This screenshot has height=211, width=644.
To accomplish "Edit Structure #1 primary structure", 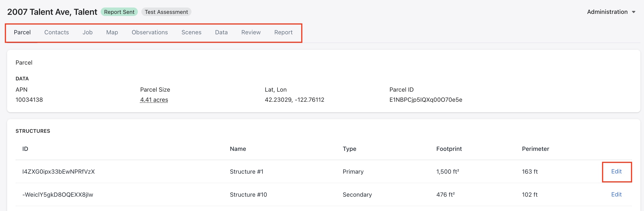I will 616,171.
